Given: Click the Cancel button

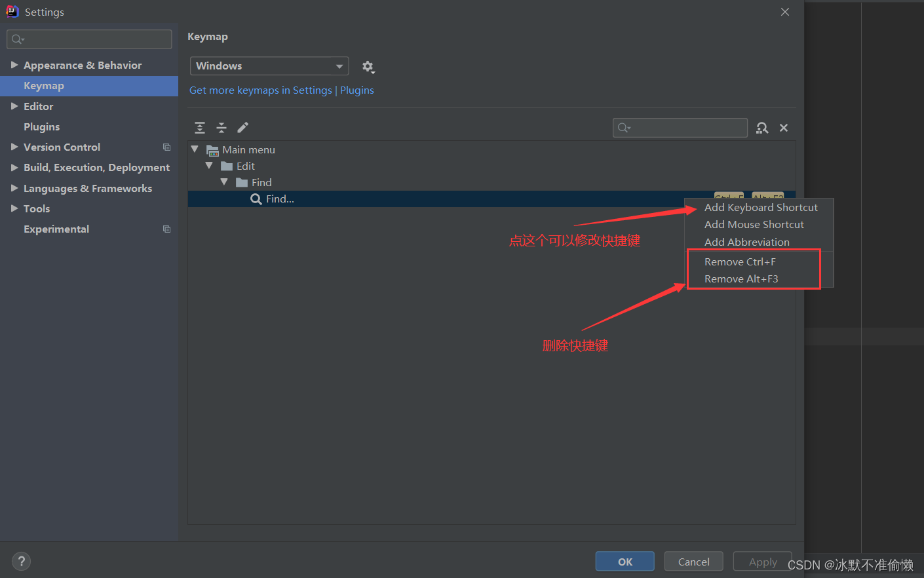Looking at the screenshot, I should [693, 562].
